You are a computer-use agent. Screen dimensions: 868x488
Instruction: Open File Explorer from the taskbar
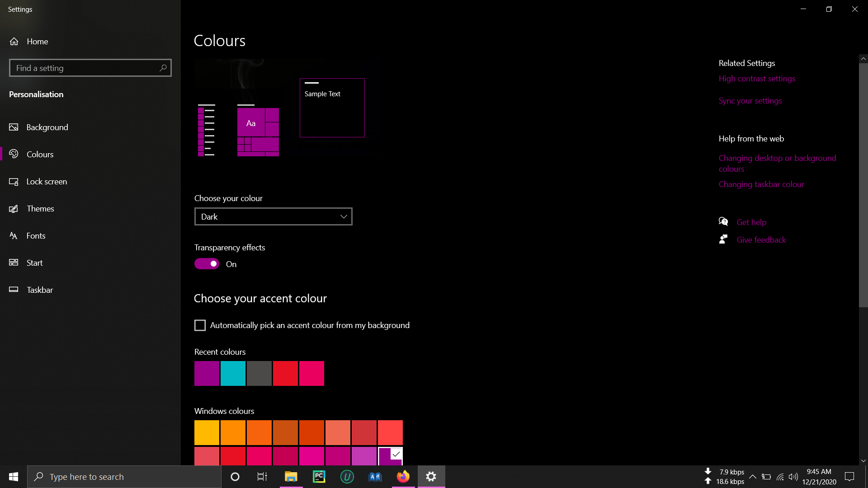point(291,477)
